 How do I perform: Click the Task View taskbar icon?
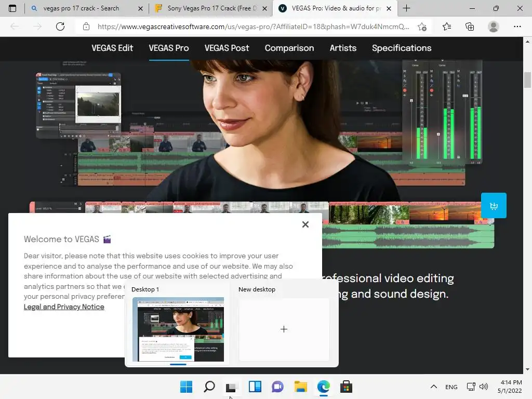(232, 387)
